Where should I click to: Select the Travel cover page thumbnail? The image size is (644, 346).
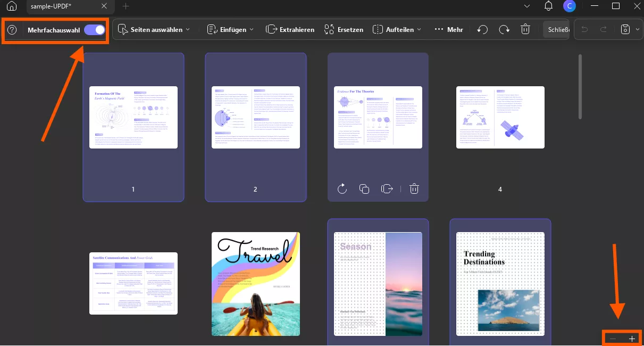[255, 283]
